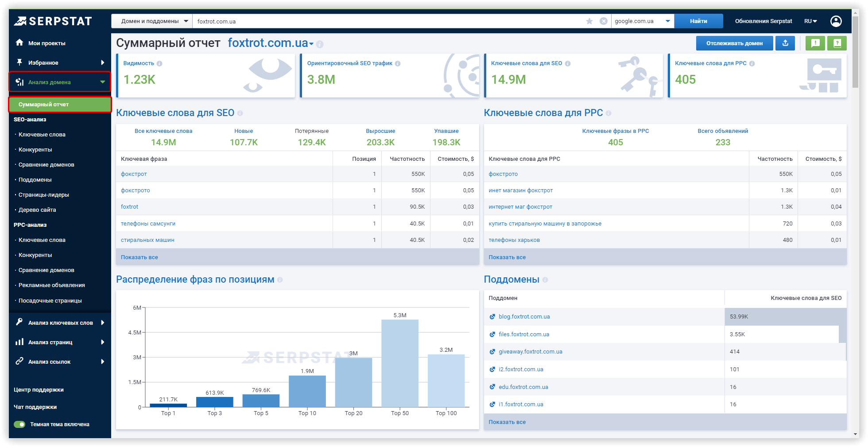Expand the Избранное menu arrow
868x447 pixels.
click(103, 62)
